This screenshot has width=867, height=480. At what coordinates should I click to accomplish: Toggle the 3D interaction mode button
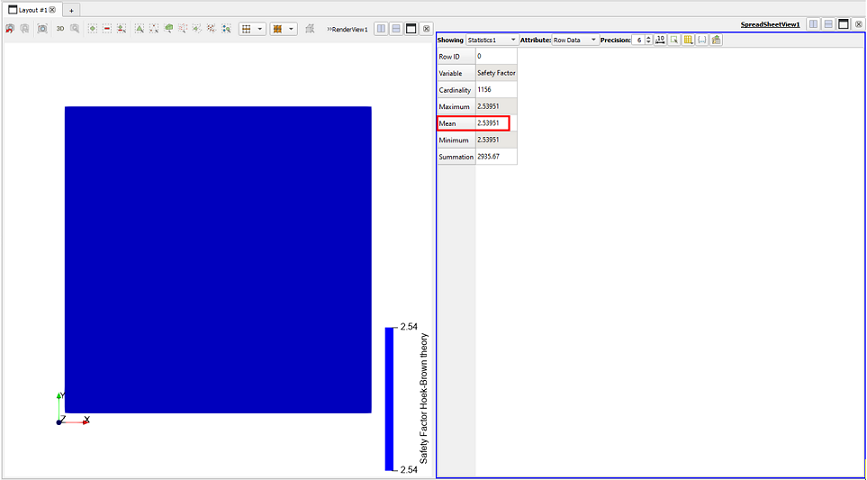coord(60,29)
